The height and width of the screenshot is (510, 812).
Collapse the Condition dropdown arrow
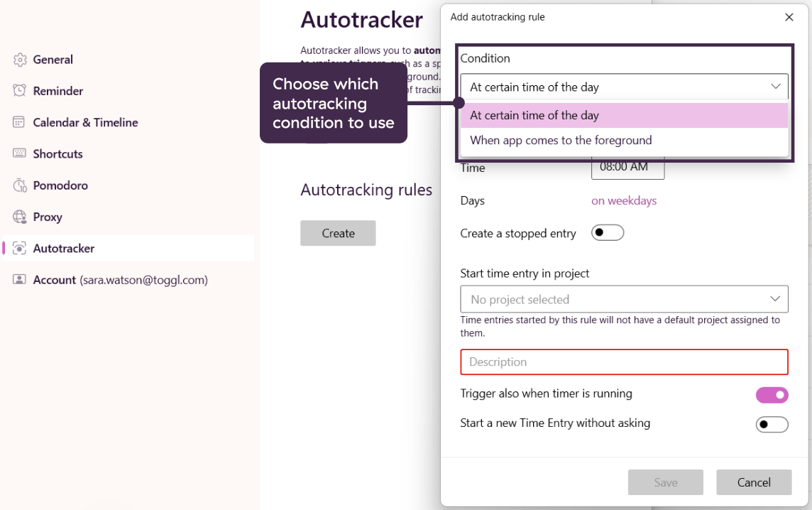click(x=775, y=87)
